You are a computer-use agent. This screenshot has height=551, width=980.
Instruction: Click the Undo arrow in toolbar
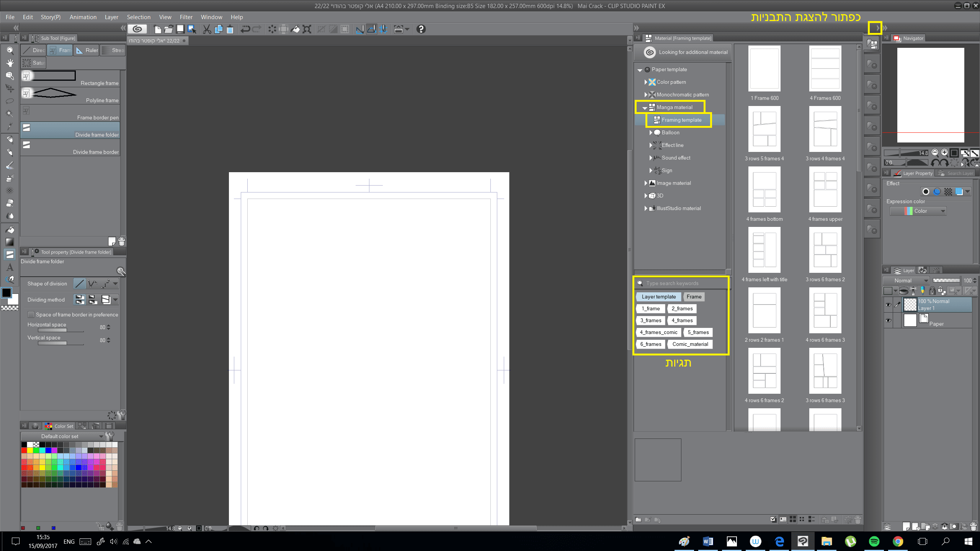pyautogui.click(x=245, y=29)
